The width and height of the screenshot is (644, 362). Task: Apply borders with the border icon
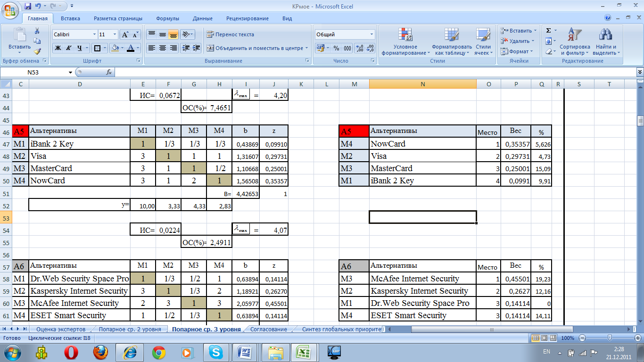[97, 48]
